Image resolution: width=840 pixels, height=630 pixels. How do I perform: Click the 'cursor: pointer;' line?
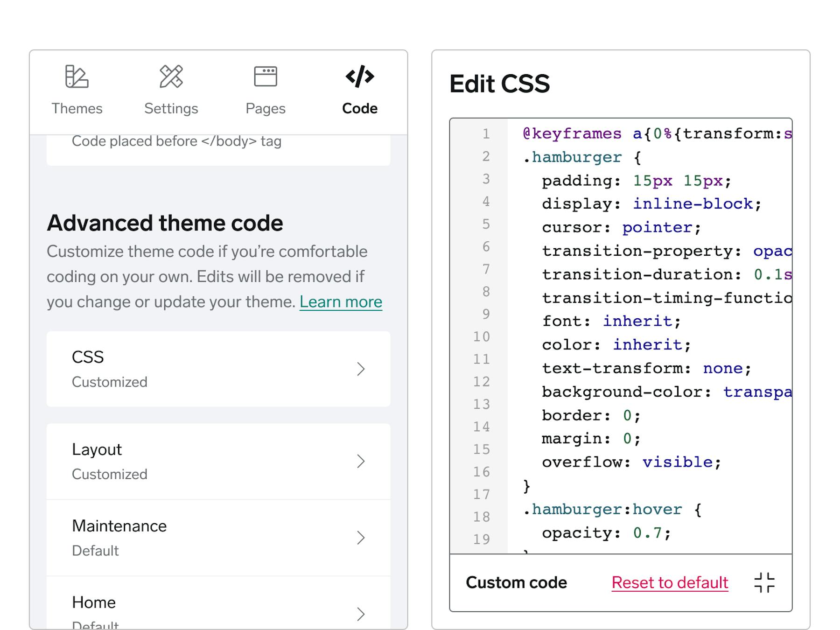[621, 227]
